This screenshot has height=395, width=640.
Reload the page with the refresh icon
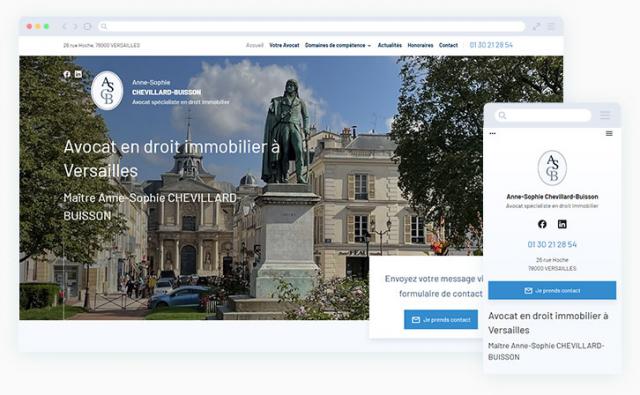(87, 27)
